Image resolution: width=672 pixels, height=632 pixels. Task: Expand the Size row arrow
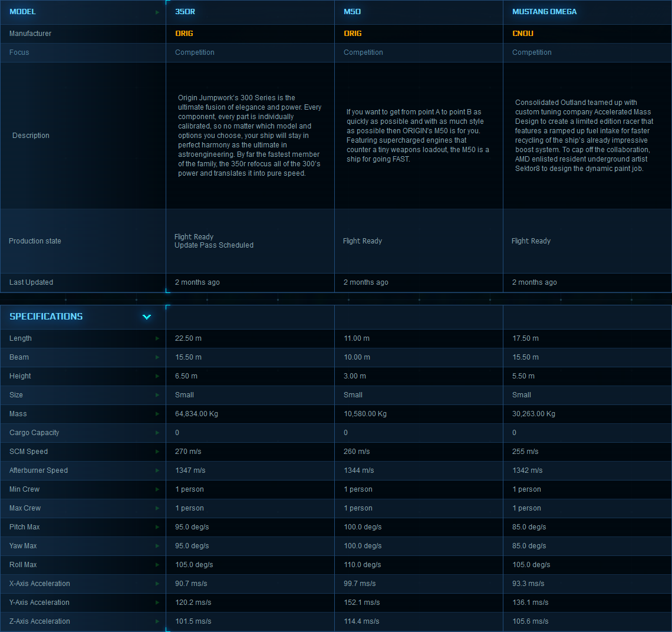157,395
